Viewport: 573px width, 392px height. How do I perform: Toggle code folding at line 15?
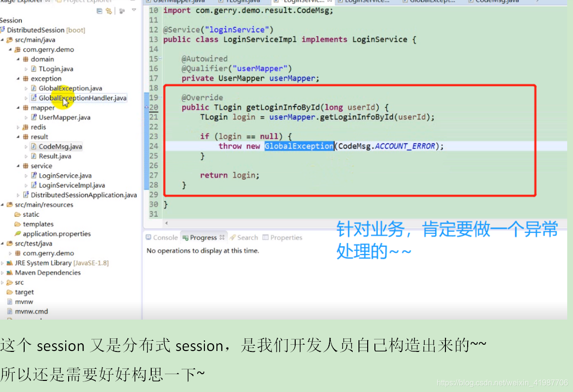point(160,58)
